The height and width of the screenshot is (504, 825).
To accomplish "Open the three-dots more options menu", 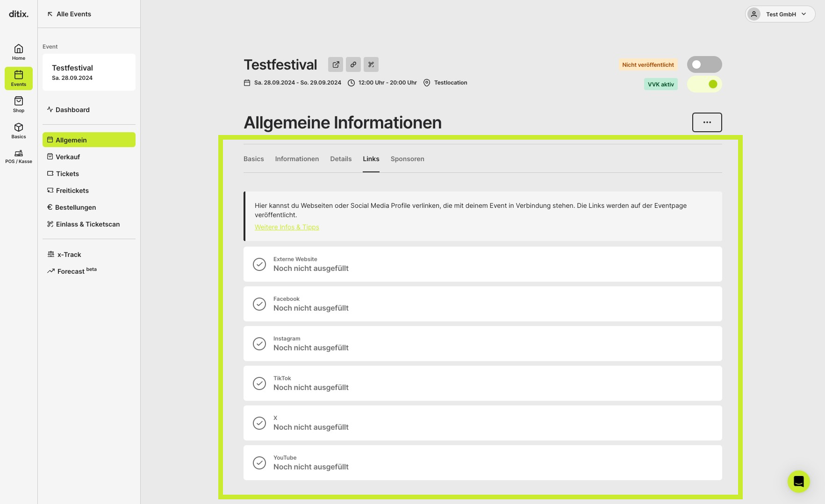I will [x=707, y=122].
